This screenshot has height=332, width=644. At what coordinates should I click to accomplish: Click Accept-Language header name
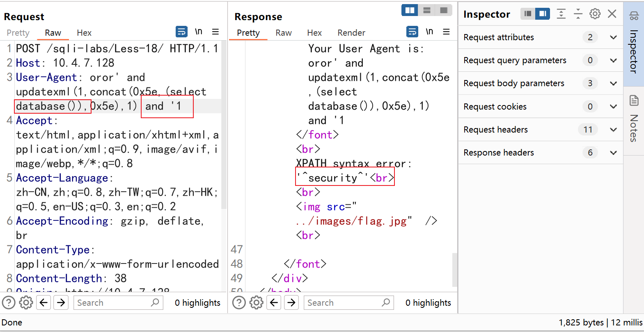point(62,178)
